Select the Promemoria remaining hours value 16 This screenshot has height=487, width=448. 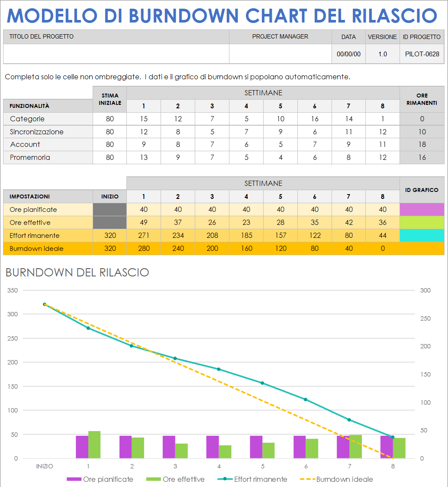click(x=422, y=158)
